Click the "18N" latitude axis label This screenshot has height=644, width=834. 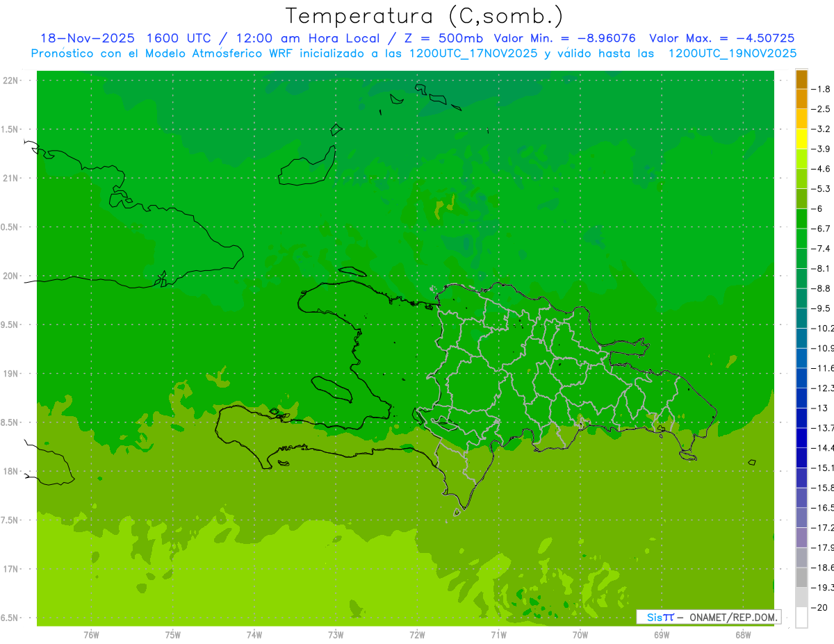(12, 472)
